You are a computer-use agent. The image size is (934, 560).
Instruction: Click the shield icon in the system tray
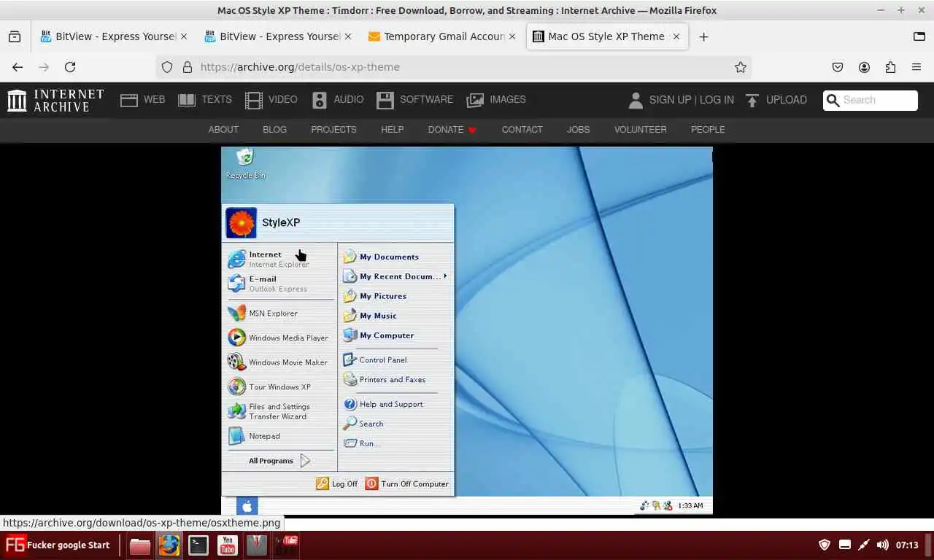tap(825, 545)
